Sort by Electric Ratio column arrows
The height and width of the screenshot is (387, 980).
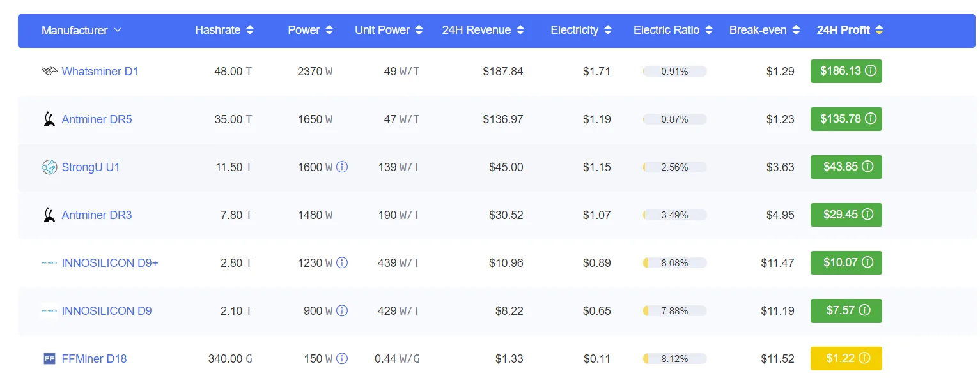click(708, 31)
